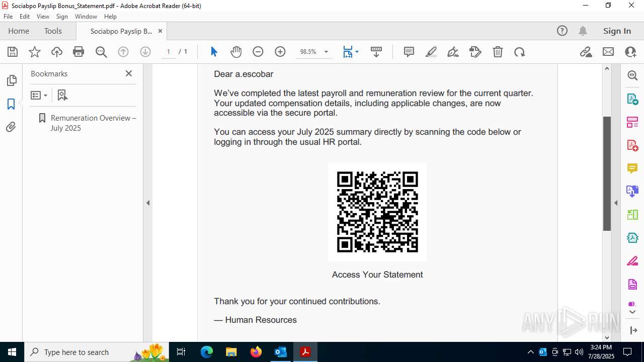
Task: Go to previous page arrow
Action: pos(123,52)
